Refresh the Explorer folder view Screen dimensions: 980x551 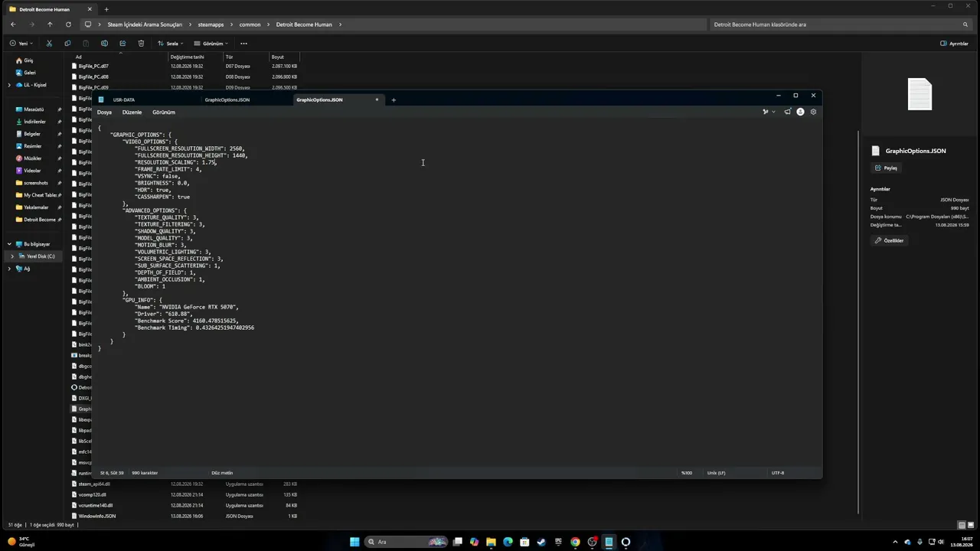68,24
